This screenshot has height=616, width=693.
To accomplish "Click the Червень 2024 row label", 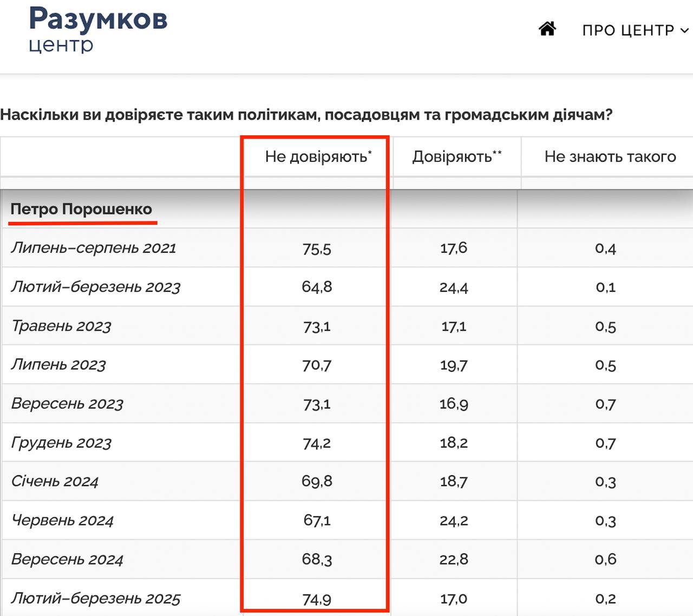I will pyautogui.click(x=62, y=521).
